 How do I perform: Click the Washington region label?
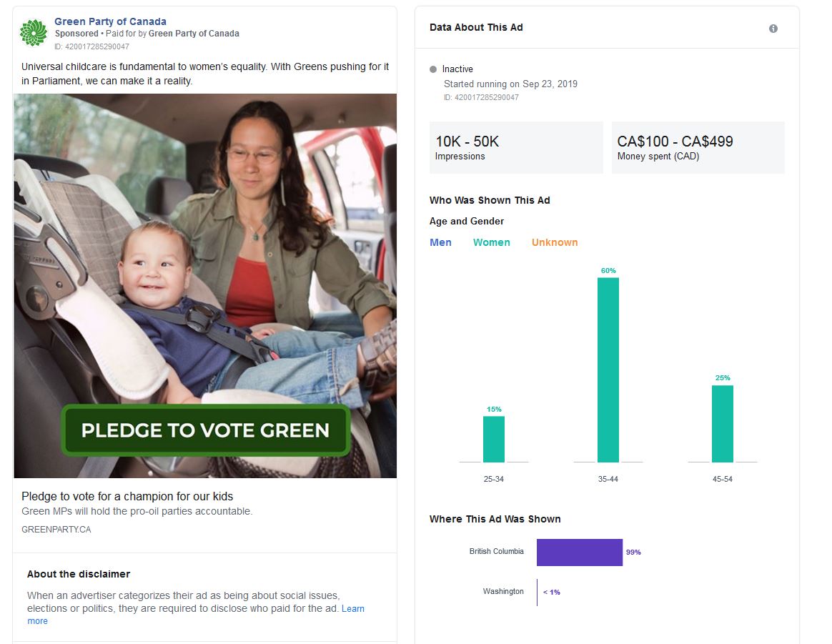click(503, 592)
